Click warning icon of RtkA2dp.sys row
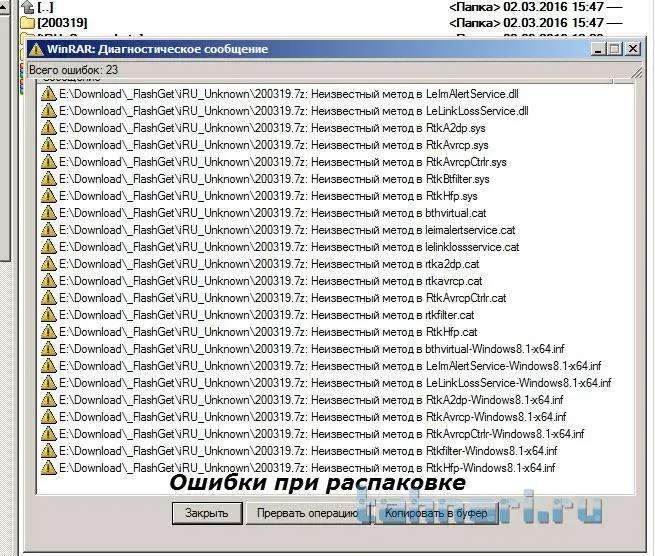Screen dimensions: 655x556 tap(48, 128)
